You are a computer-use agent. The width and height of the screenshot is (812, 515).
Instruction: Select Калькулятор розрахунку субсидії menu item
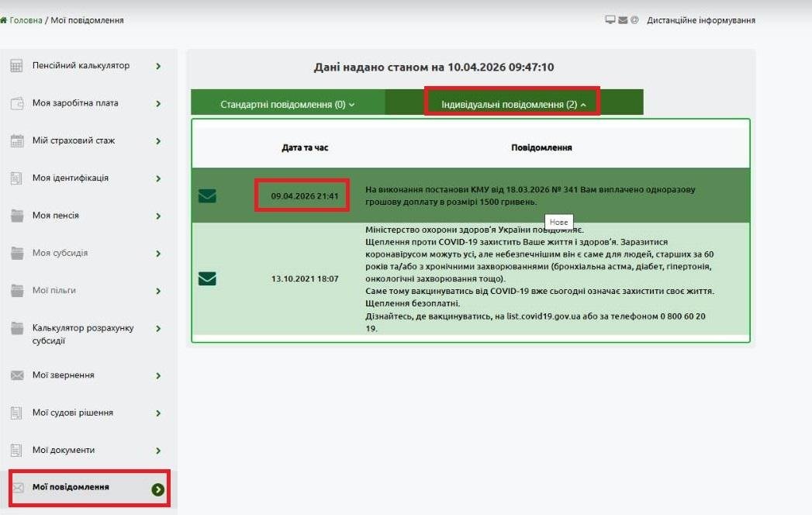pyautogui.click(x=82, y=334)
